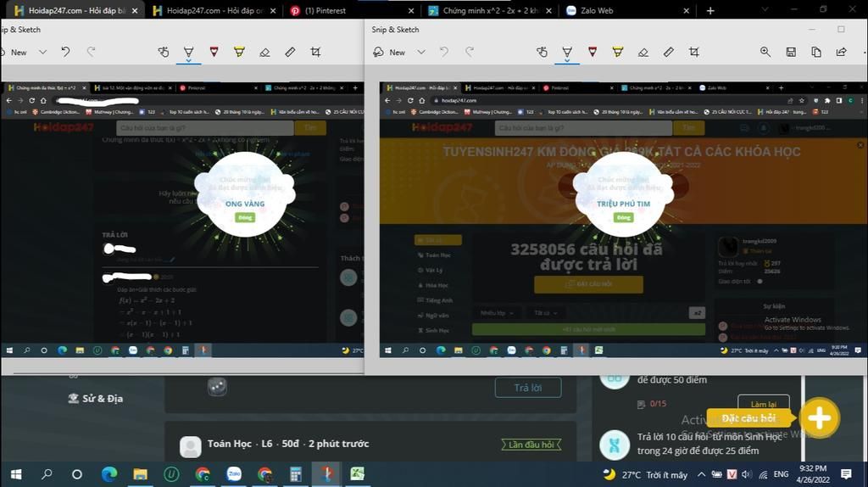This screenshot has height=487, width=868.
Task: Redo in the TRIỆU PHÚ TÍM snip window
Action: [470, 52]
